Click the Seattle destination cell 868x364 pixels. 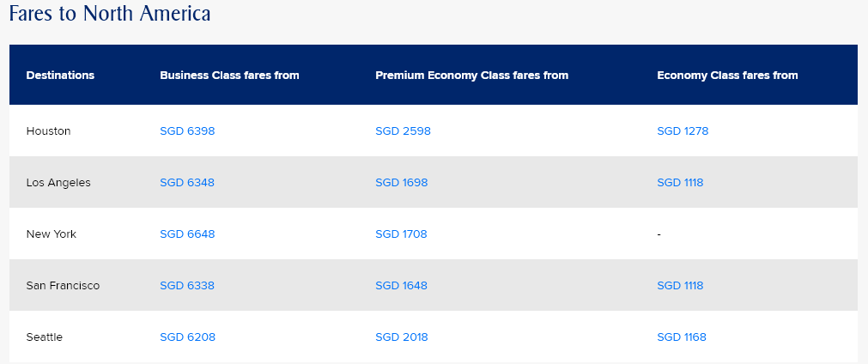click(45, 337)
